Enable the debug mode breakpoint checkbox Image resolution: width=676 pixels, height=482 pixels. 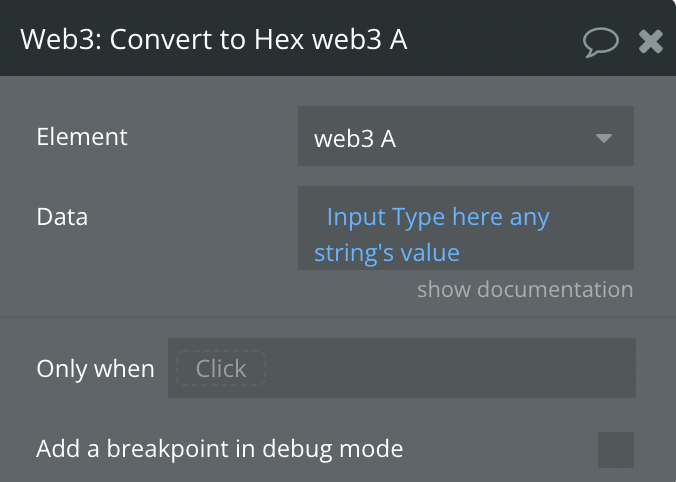coord(616,449)
